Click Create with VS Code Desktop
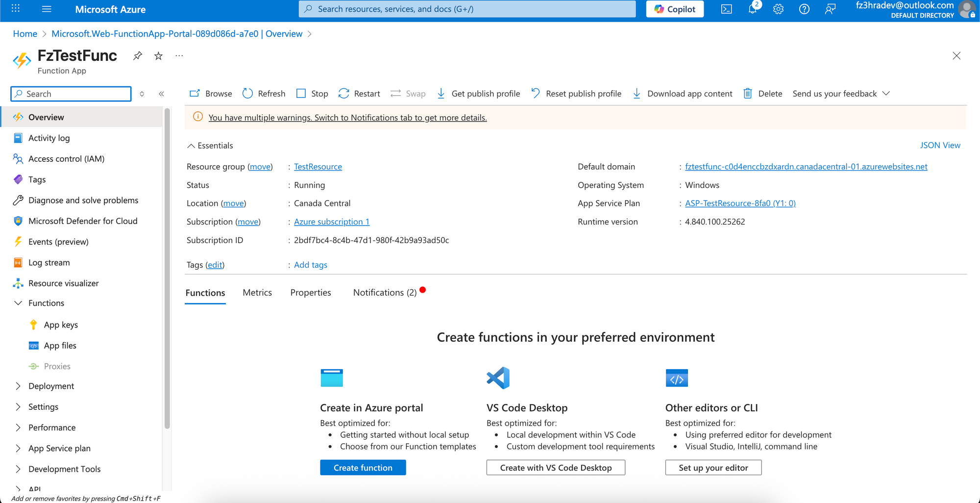 [x=556, y=468]
